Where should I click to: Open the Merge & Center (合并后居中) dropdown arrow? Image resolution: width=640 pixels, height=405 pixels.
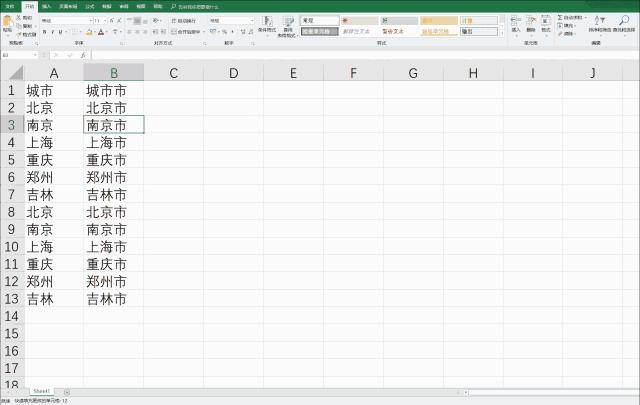pos(204,32)
